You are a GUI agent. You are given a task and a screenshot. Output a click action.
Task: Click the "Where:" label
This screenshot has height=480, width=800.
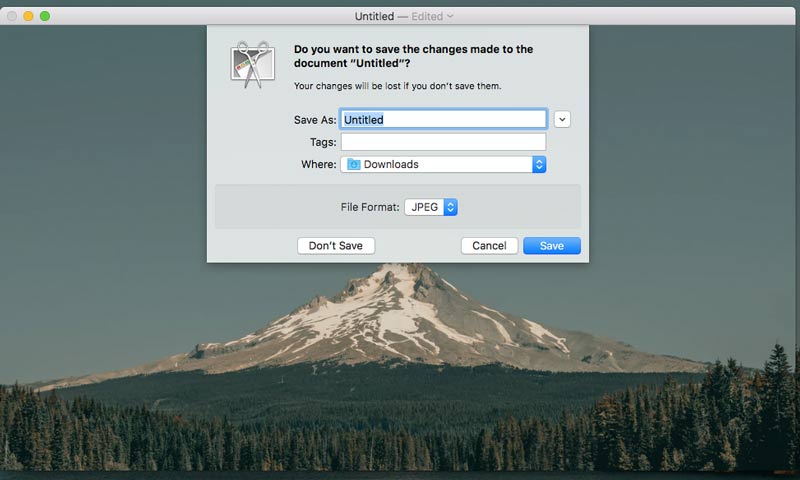click(x=318, y=164)
